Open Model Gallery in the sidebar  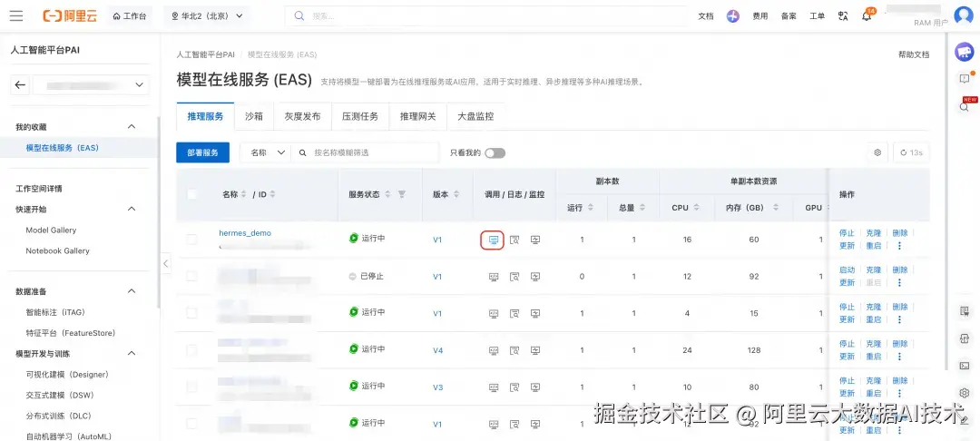click(51, 230)
